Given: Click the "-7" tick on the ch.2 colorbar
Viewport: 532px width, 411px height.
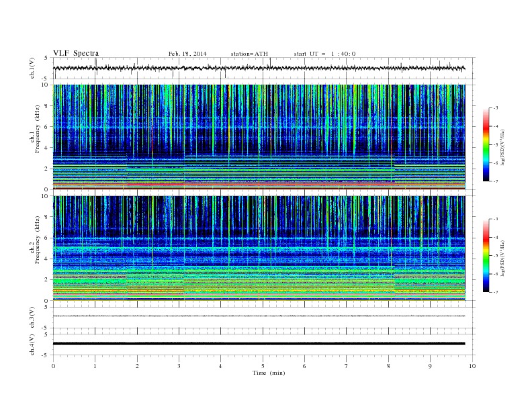Looking at the screenshot, I should [496, 292].
